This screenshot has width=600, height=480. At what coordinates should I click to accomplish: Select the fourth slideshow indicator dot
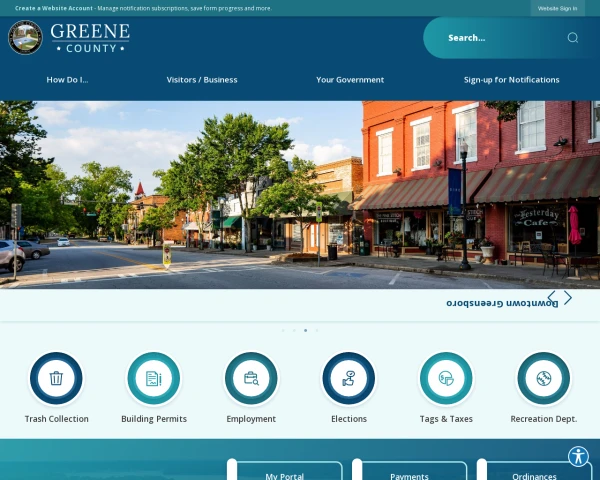pyautogui.click(x=317, y=330)
